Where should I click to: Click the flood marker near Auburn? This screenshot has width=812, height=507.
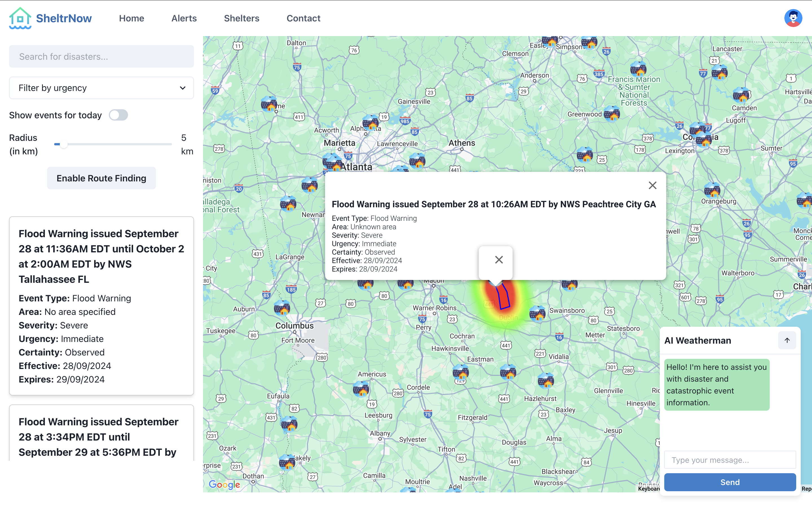(x=282, y=308)
